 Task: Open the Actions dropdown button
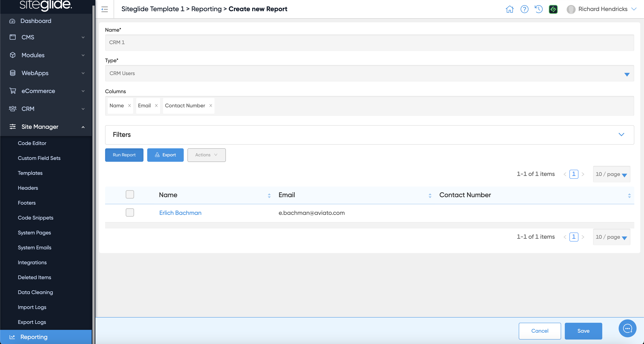tap(206, 155)
